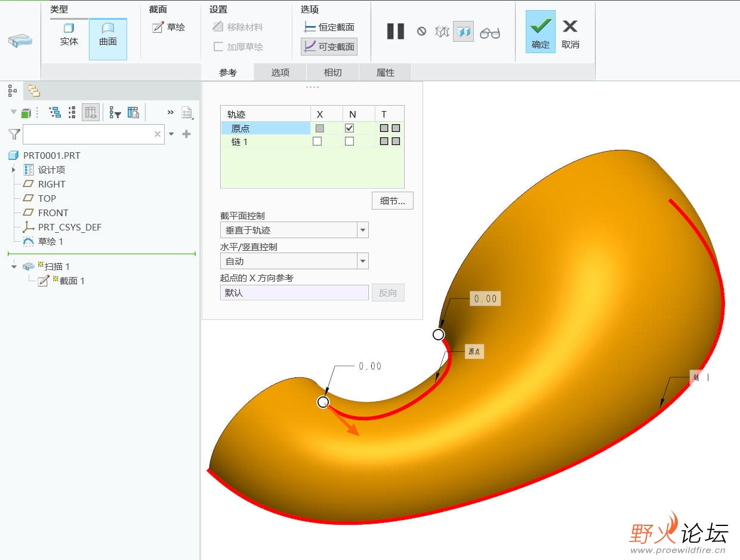This screenshot has height=560, width=740.
Task: Expand the 设计项 tree node
Action: pos(14,170)
